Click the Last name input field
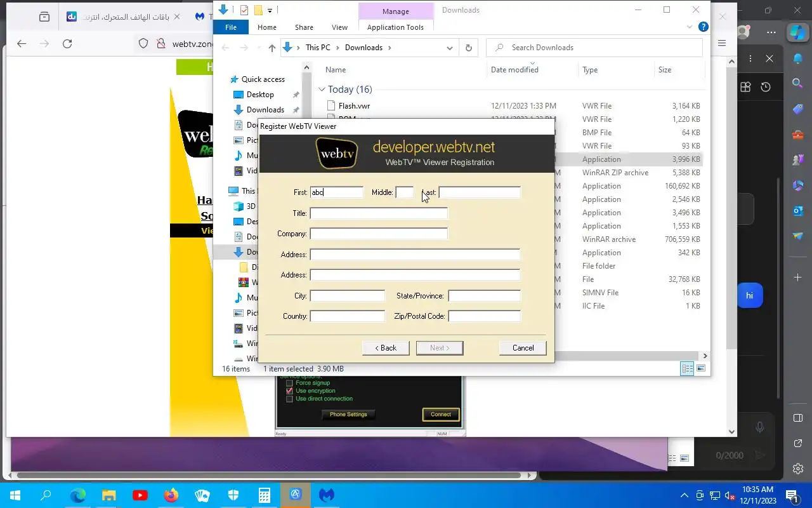Image resolution: width=812 pixels, height=508 pixels. pos(479,192)
